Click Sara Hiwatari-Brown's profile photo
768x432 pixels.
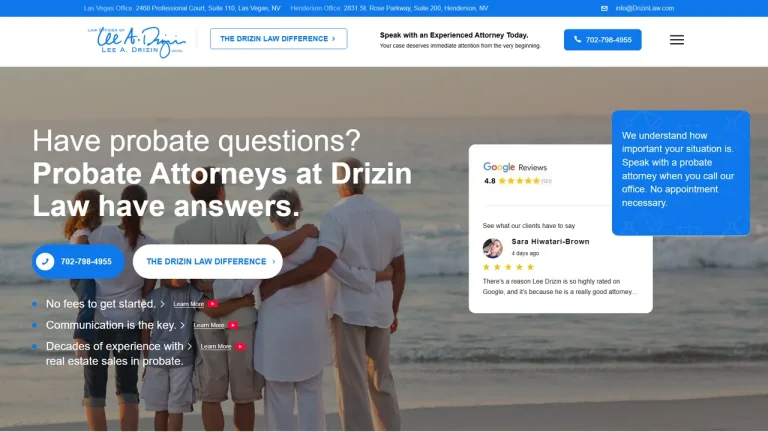pyautogui.click(x=493, y=248)
